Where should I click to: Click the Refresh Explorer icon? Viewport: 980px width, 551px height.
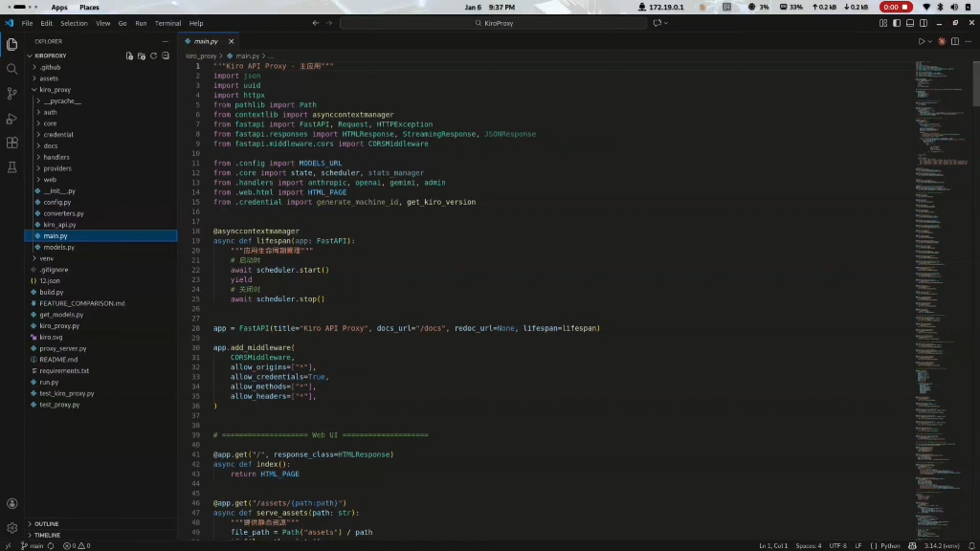pos(153,56)
